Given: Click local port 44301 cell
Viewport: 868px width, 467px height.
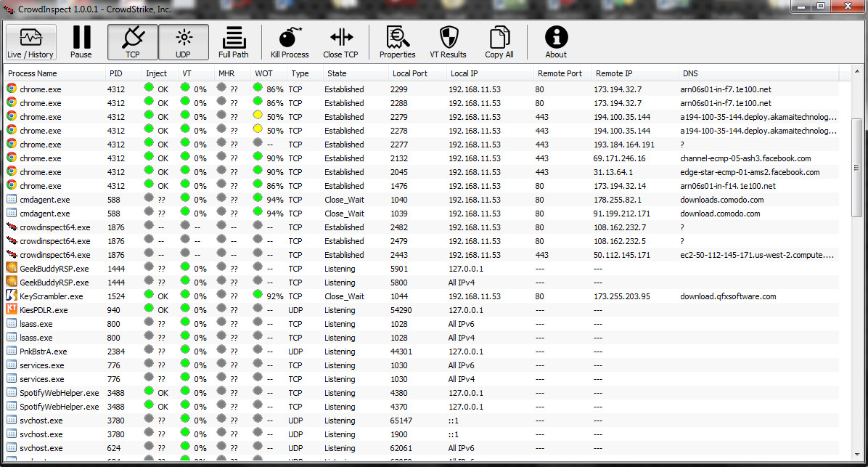Looking at the screenshot, I should point(401,352).
